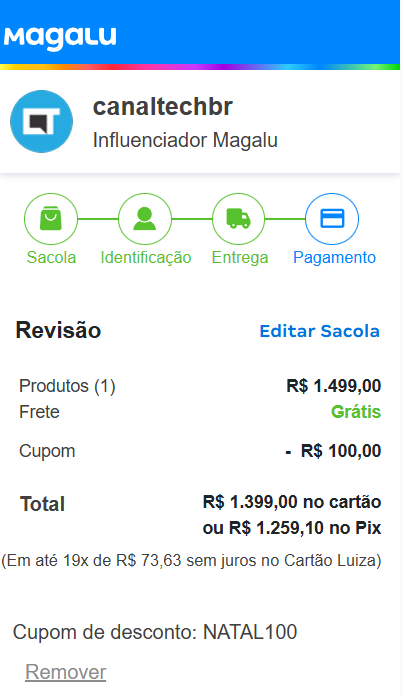Screen dimensions: 402x696
Task: Remove the NATAL100 coupon via Remover
Action: [66, 672]
